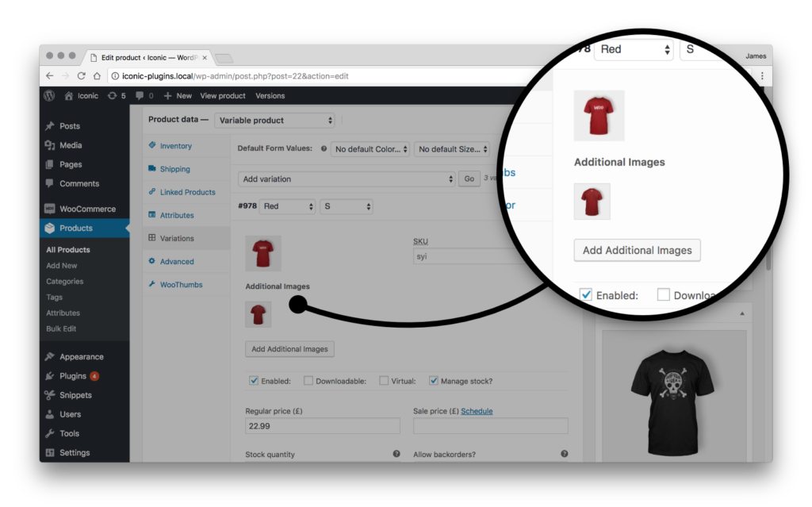The height and width of the screenshot is (507, 812).
Task: Open the No default Color dropdown
Action: tap(370, 148)
